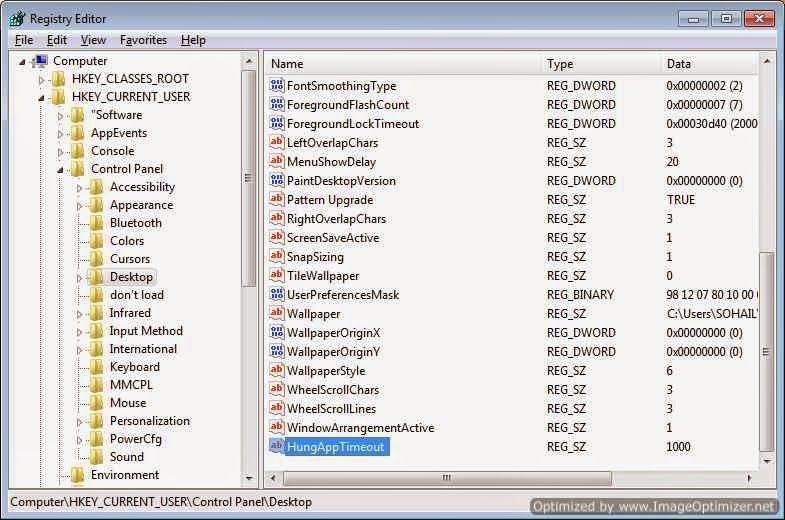Click the Wallpaper string value icon
This screenshot has width=785, height=520.
tap(276, 314)
